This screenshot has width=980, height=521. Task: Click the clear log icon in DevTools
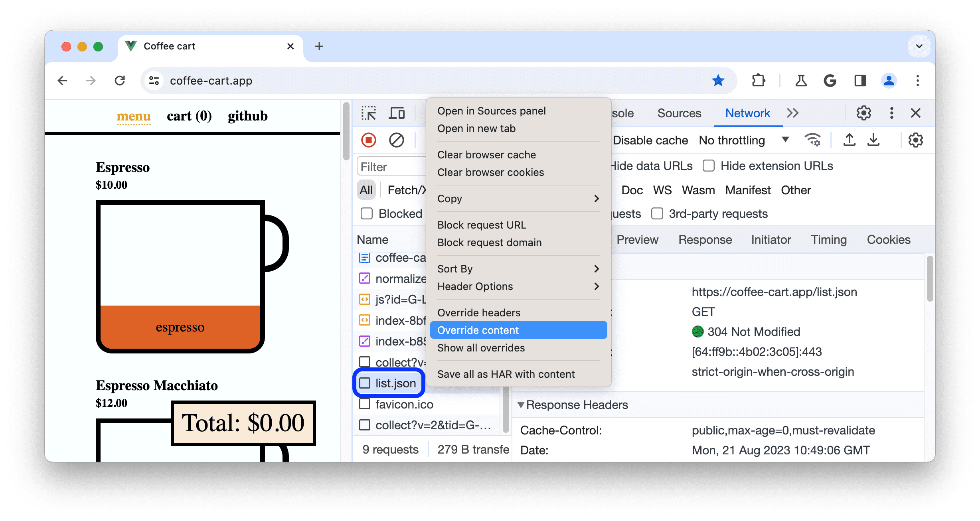(397, 140)
